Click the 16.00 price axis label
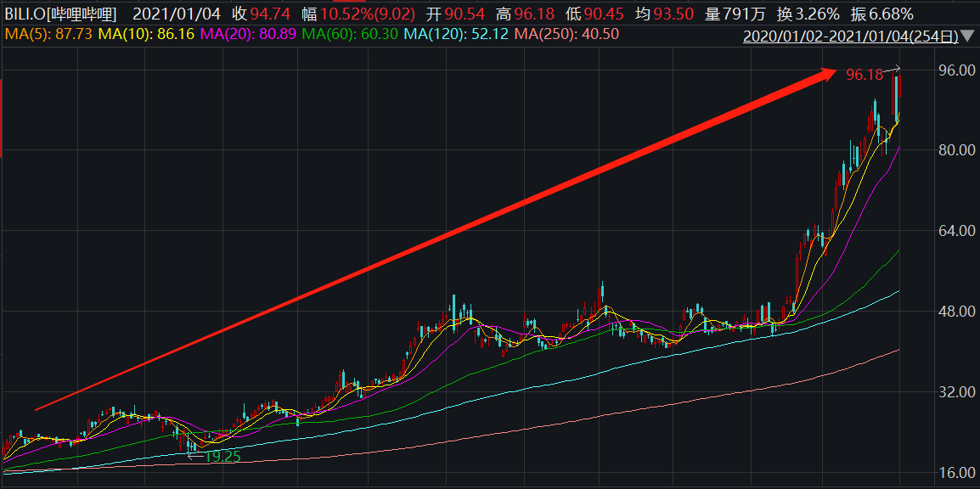Viewport: 980px width, 489px height. pos(954,473)
